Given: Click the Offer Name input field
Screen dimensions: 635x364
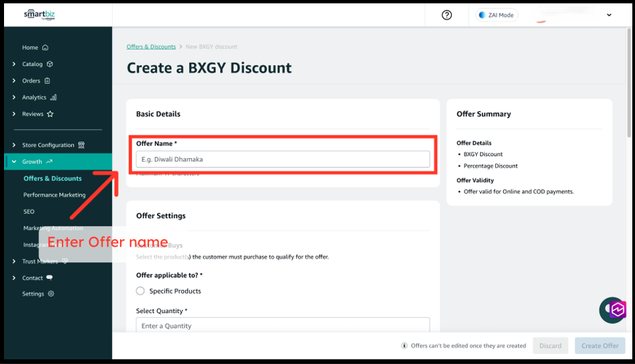Looking at the screenshot, I should (283, 159).
